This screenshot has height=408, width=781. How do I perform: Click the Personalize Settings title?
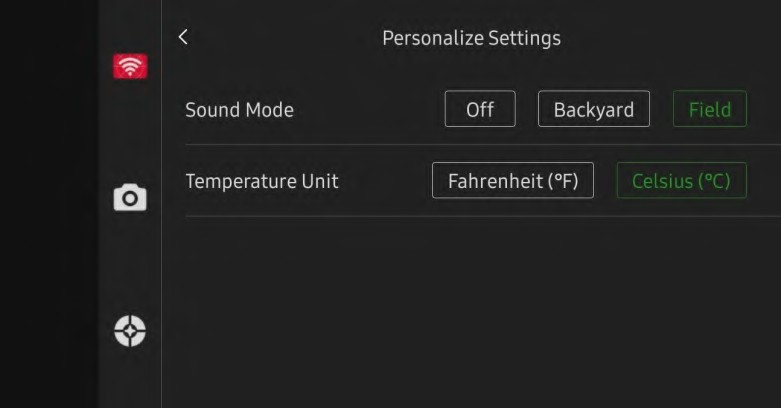471,38
